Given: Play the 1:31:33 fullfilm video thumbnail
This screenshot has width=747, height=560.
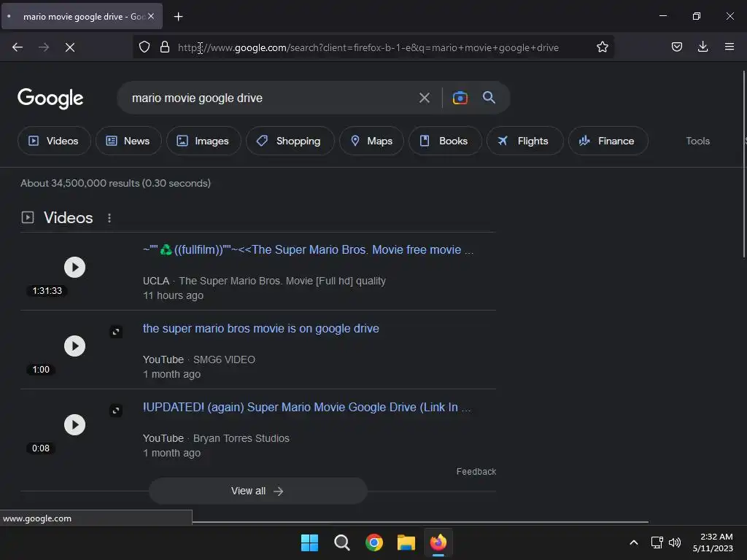Looking at the screenshot, I should click(x=75, y=267).
